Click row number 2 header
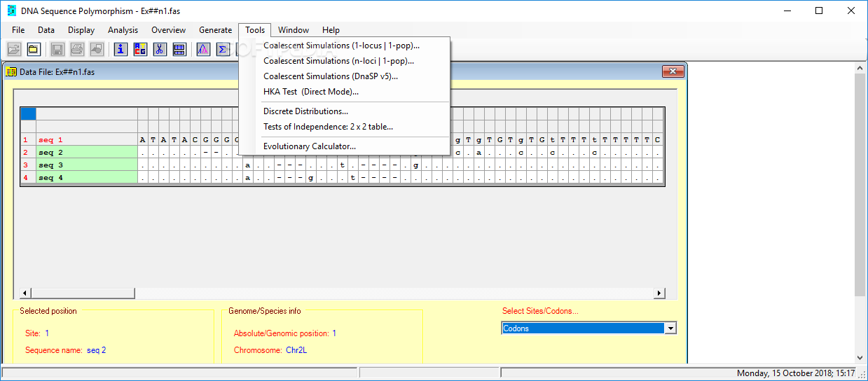Image resolution: width=868 pixels, height=381 pixels. coord(28,152)
